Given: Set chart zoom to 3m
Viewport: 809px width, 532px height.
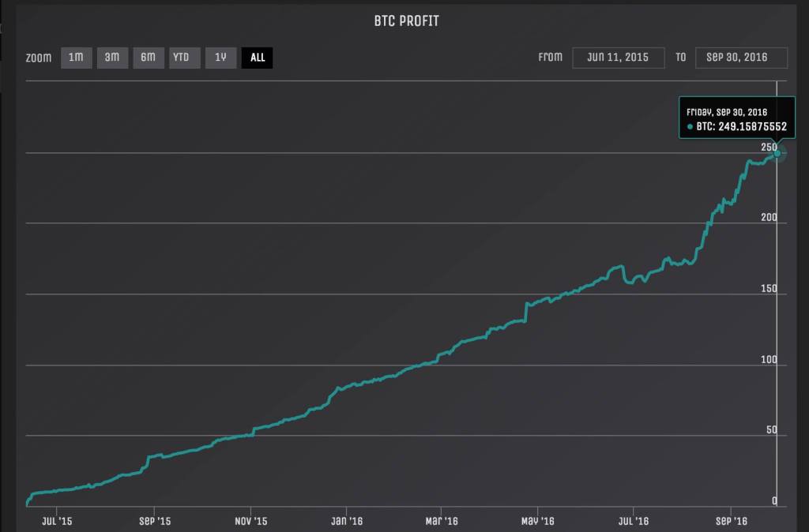Looking at the screenshot, I should pyautogui.click(x=112, y=58).
